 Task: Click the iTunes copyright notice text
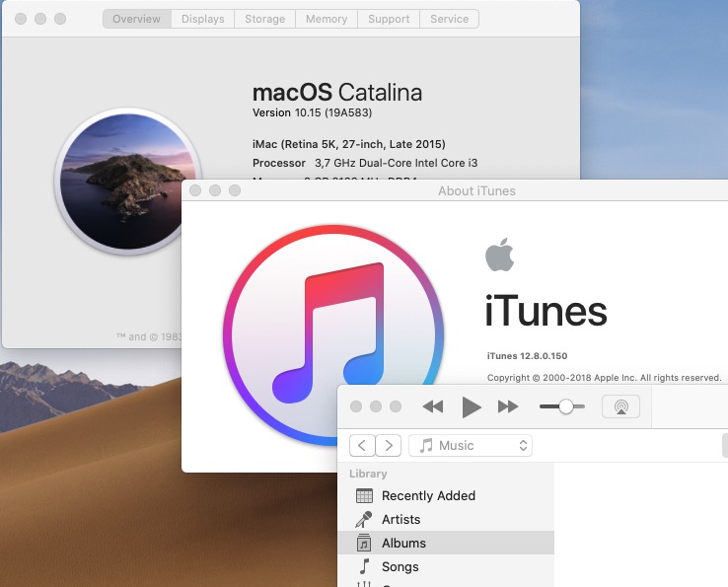point(604,378)
